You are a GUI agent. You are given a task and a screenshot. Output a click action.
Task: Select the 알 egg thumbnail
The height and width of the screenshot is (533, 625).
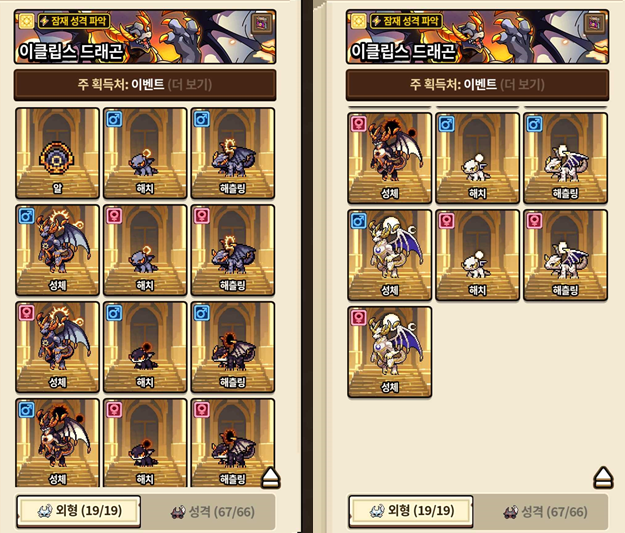57,153
